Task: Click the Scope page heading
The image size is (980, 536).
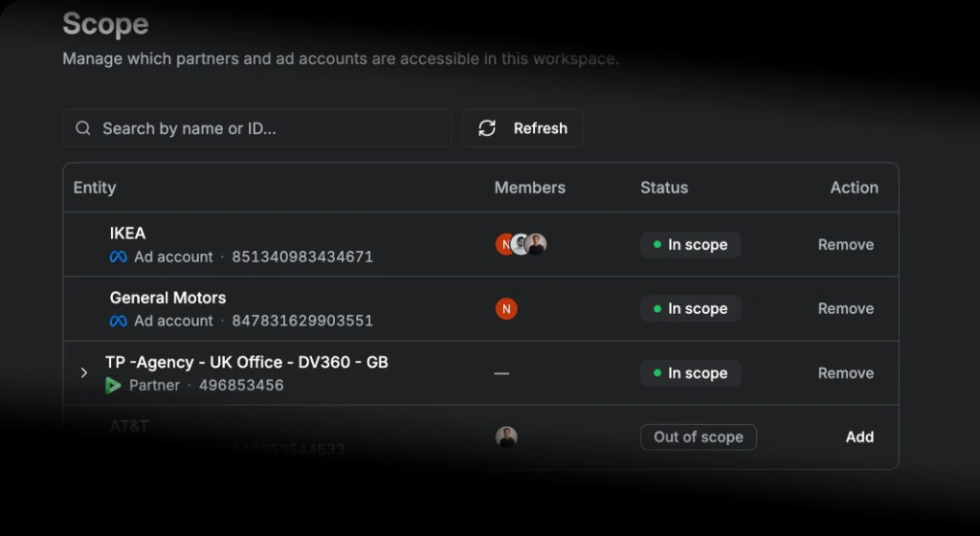Action: [x=105, y=24]
